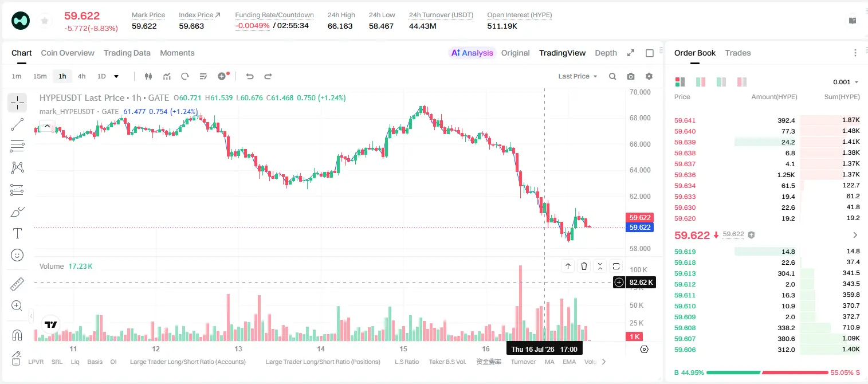868x384 pixels.
Task: Switch to the Trades tab
Action: tap(737, 53)
